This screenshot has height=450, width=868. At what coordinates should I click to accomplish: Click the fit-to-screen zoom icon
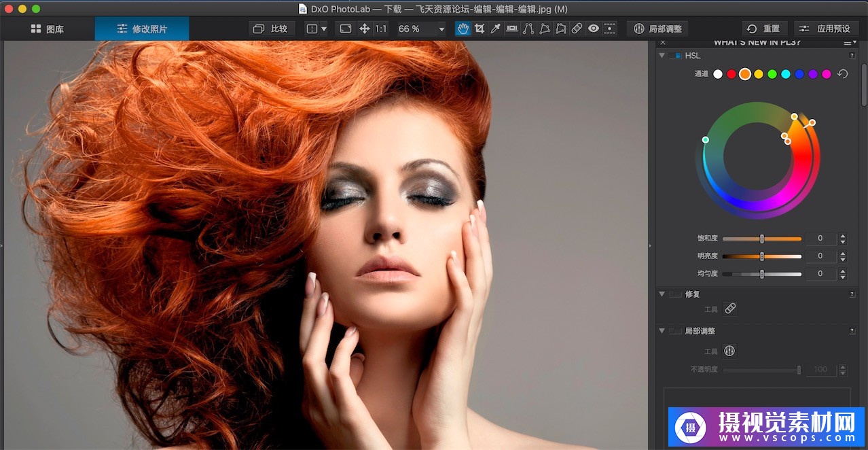[346, 29]
